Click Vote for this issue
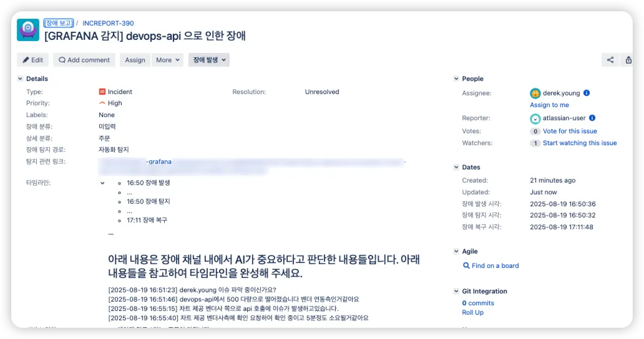This screenshot has width=644, height=339. (570, 131)
